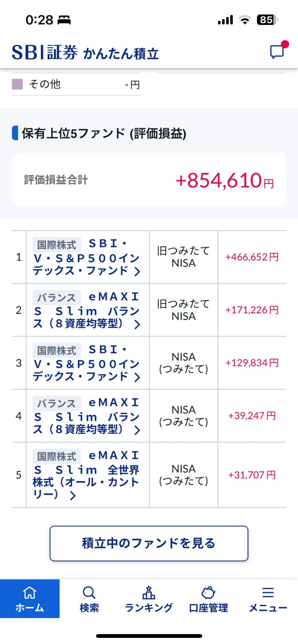Expand chevron on the rank 2 fund

[x=137, y=324]
